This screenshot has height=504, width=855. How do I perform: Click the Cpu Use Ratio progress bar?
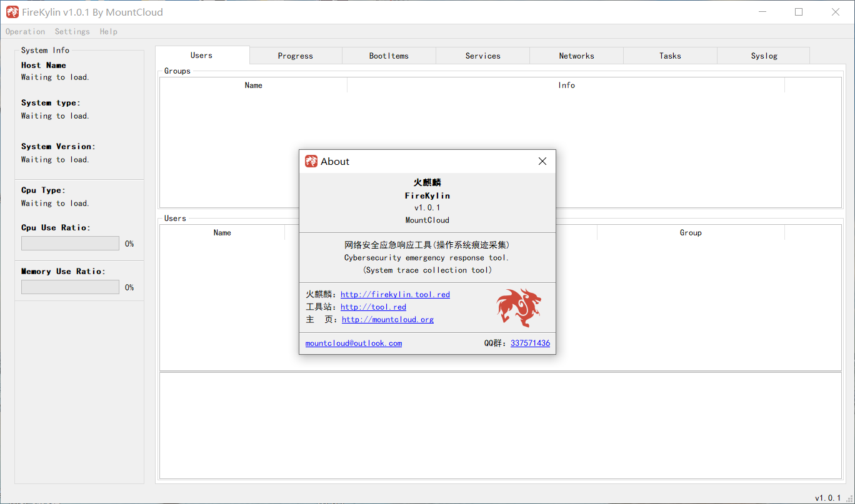pyautogui.click(x=70, y=244)
